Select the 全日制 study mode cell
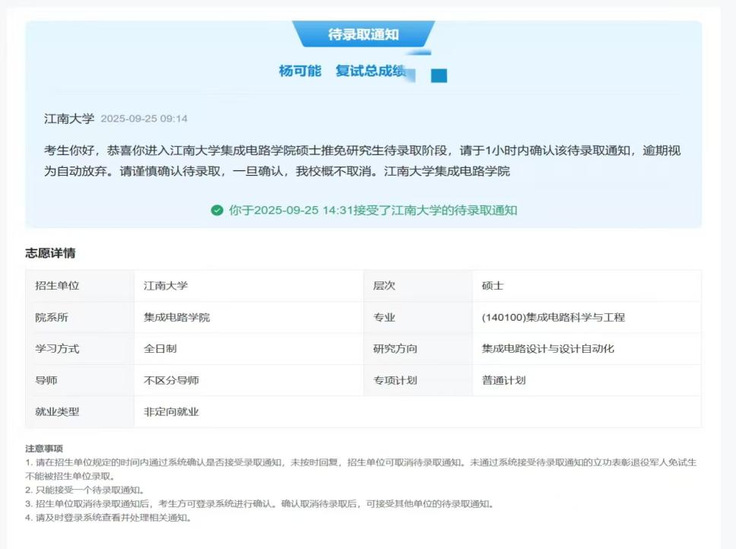Viewport: 736px width, 549px height. pyautogui.click(x=160, y=349)
